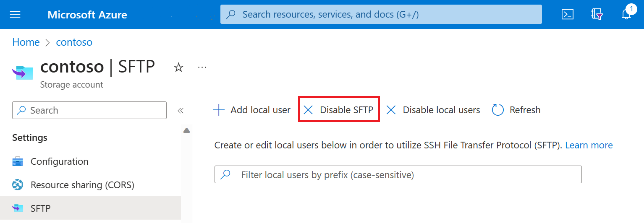Open the Directories and subscriptions filter

pyautogui.click(x=597, y=15)
